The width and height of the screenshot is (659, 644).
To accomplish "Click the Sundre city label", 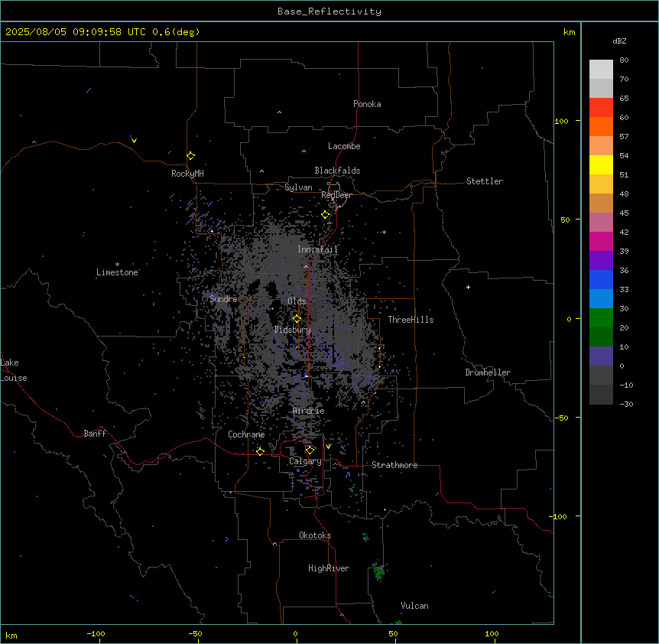I will pyautogui.click(x=223, y=299).
